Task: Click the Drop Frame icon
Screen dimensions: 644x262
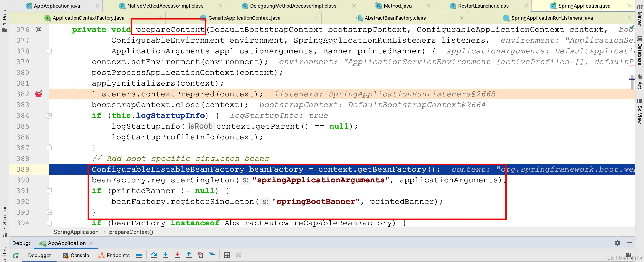Action: click(200, 255)
